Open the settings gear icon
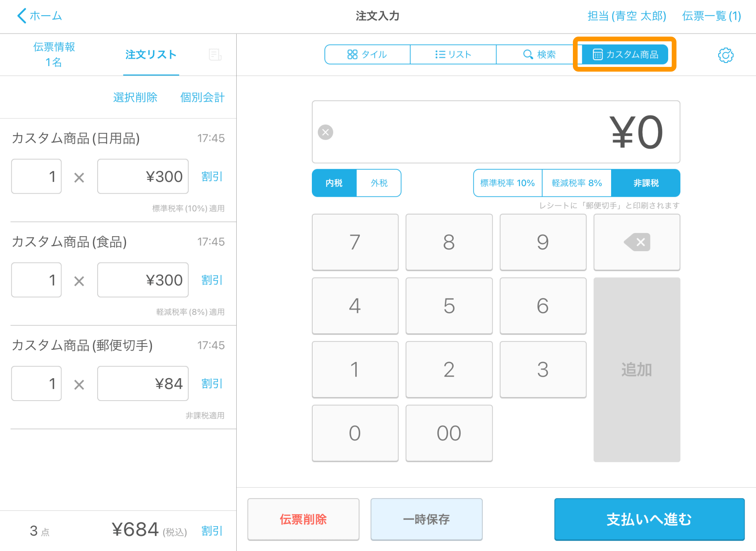This screenshot has height=551, width=756. tap(725, 55)
